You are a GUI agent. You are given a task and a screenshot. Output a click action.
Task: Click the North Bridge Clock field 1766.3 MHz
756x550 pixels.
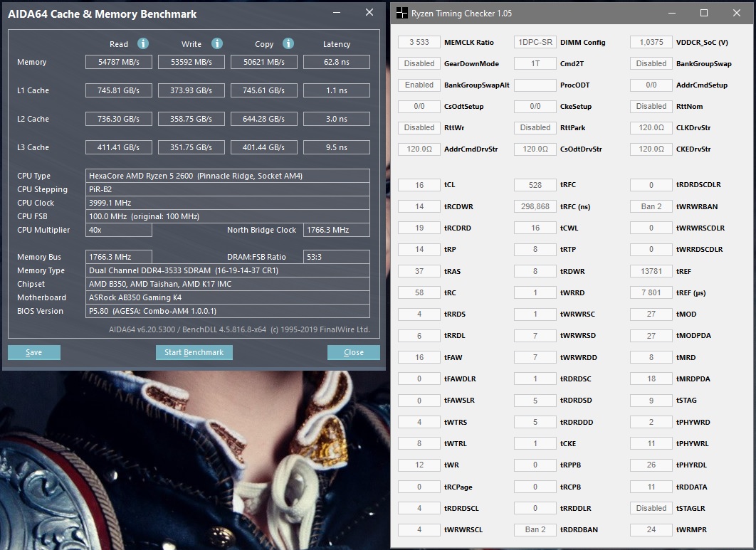click(x=337, y=230)
